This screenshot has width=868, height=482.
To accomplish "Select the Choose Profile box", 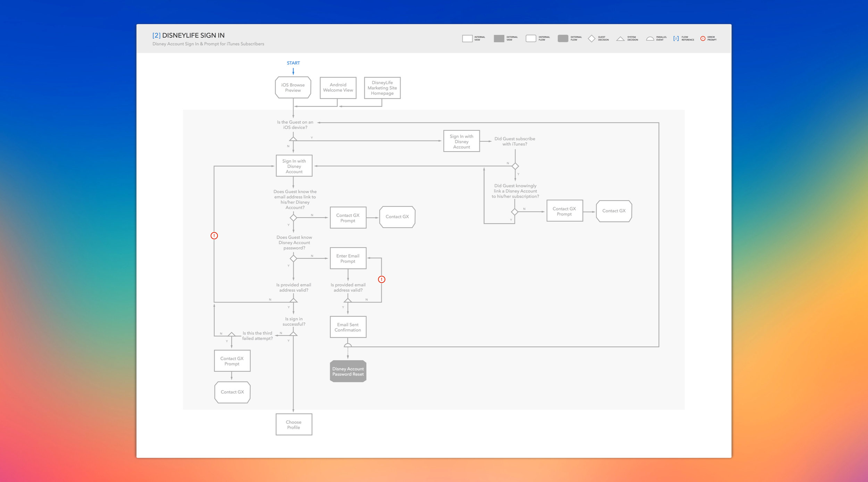I will [294, 424].
